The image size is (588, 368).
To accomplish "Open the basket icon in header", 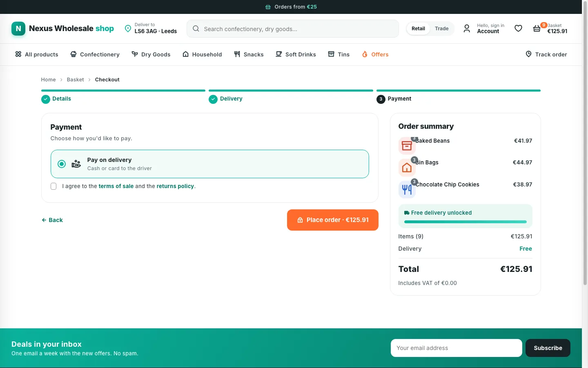I will pyautogui.click(x=537, y=29).
